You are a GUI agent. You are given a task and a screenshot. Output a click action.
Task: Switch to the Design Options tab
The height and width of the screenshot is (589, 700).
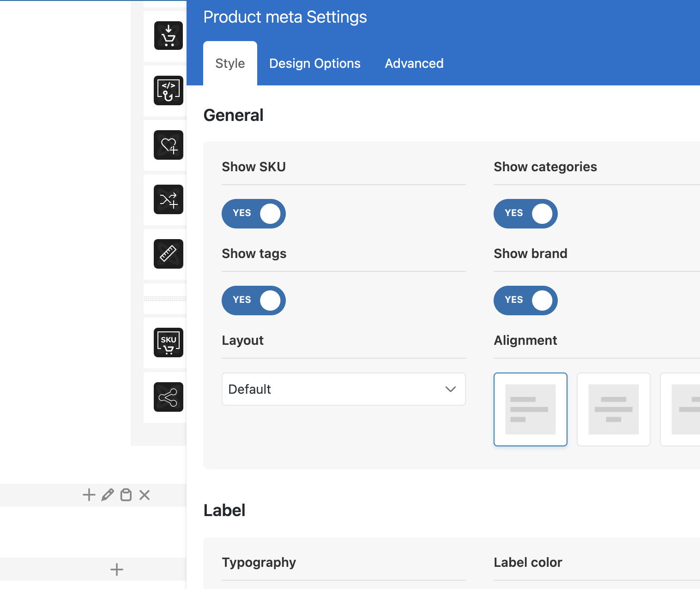315,63
